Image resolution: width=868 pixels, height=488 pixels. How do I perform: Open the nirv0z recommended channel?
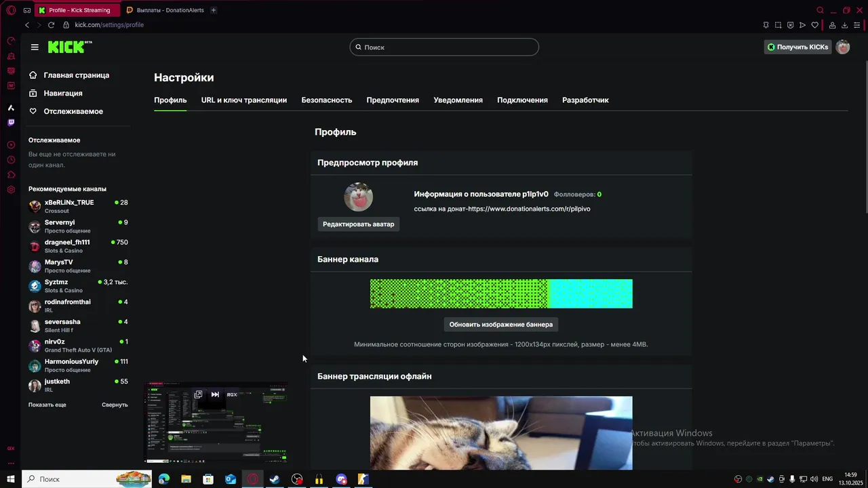78,345
